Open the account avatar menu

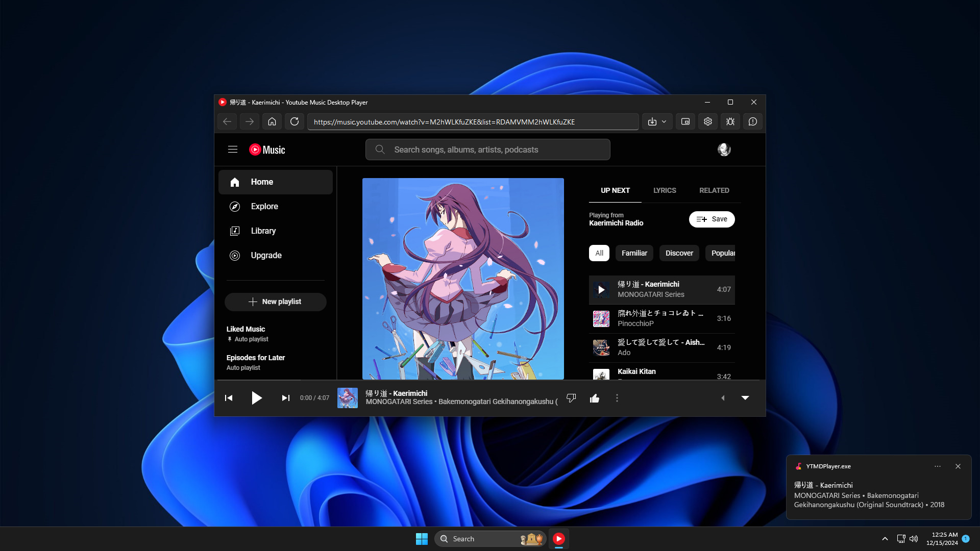724,149
